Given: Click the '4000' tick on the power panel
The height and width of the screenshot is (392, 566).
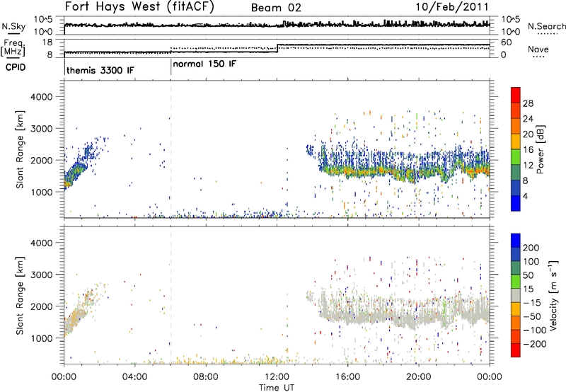Looking at the screenshot, I should [x=42, y=97].
